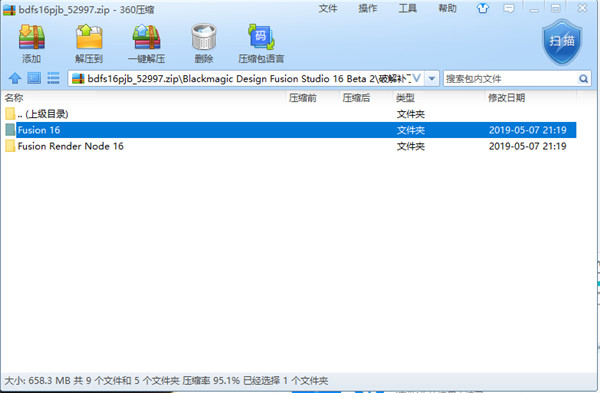Open the 帮助 menu
The height and width of the screenshot is (393, 600).
447,8
